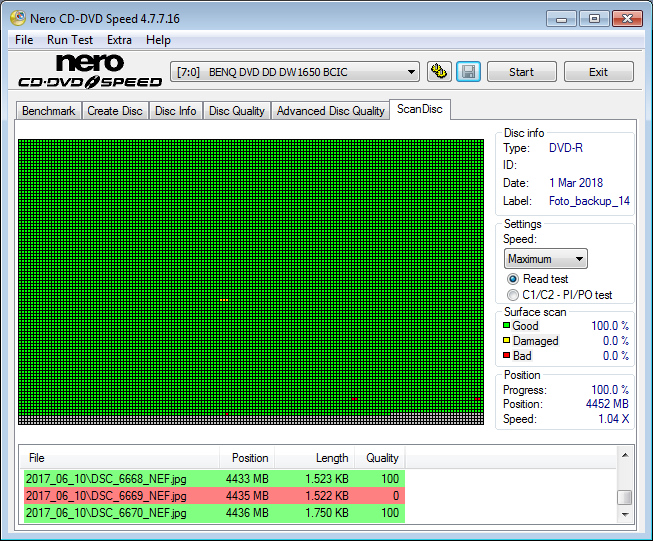
Task: Click the yellow damaged block in scan map
Action: [x=224, y=300]
